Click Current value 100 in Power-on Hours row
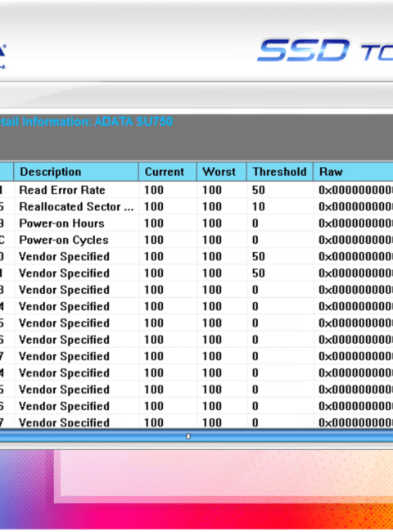 [x=154, y=223]
